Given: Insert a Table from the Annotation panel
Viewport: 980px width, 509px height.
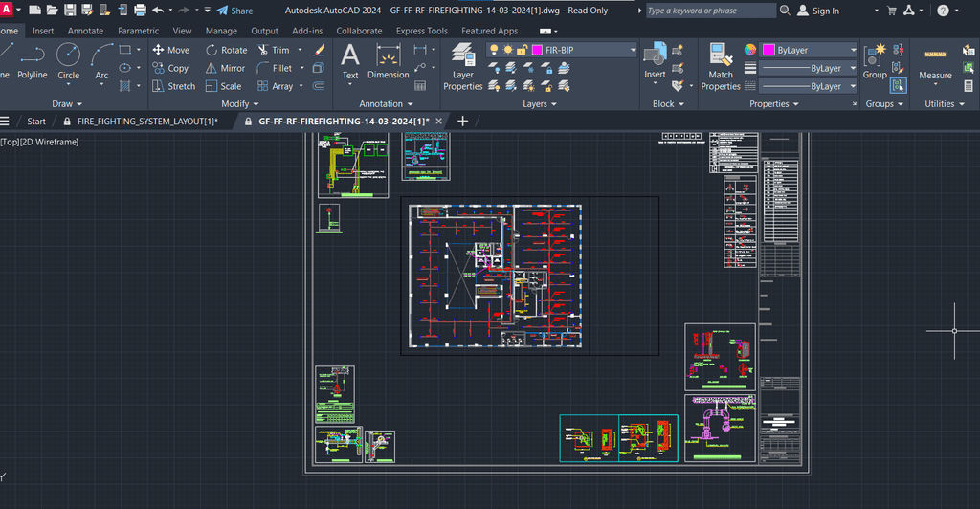Looking at the screenshot, I should pos(420,85).
